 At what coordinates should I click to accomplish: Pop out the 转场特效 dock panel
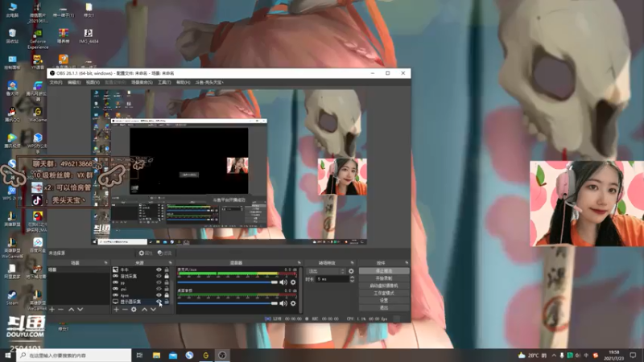point(352,263)
